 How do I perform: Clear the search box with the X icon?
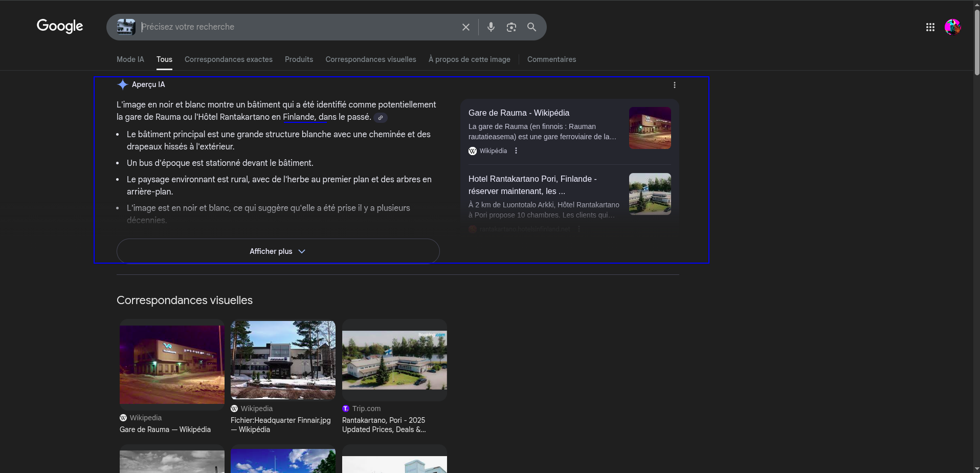465,27
